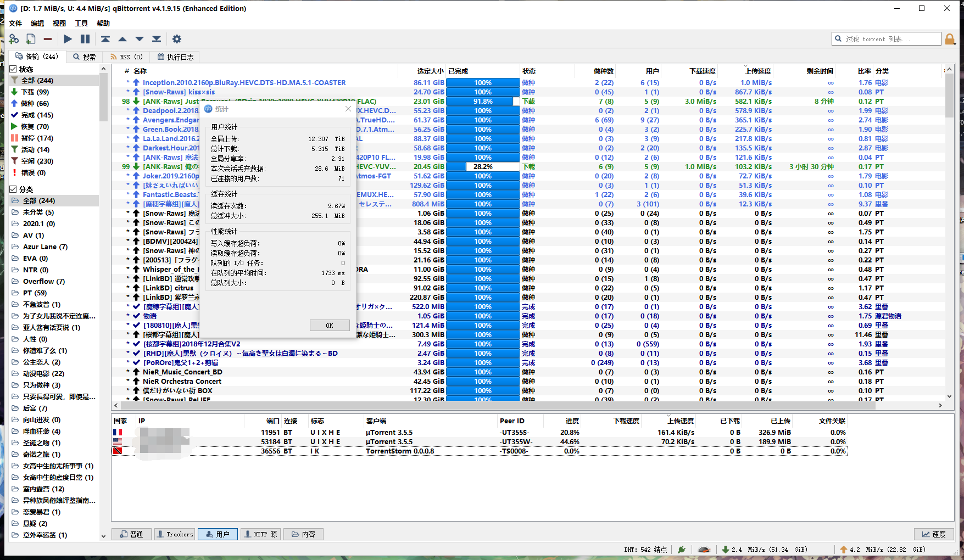The height and width of the screenshot is (560, 964).
Task: Select the TorrentStorm 0.0.0.8 peer row
Action: click(480, 451)
